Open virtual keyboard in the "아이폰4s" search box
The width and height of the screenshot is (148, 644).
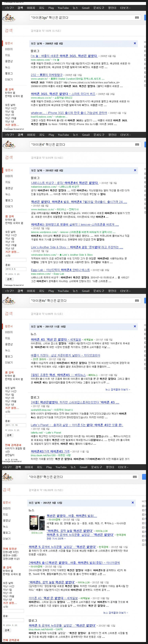point(137,300)
